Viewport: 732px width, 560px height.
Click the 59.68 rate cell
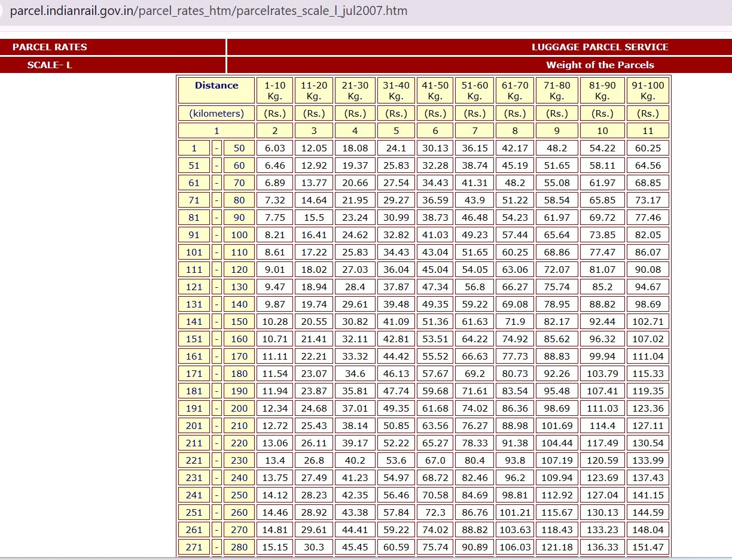[435, 391]
